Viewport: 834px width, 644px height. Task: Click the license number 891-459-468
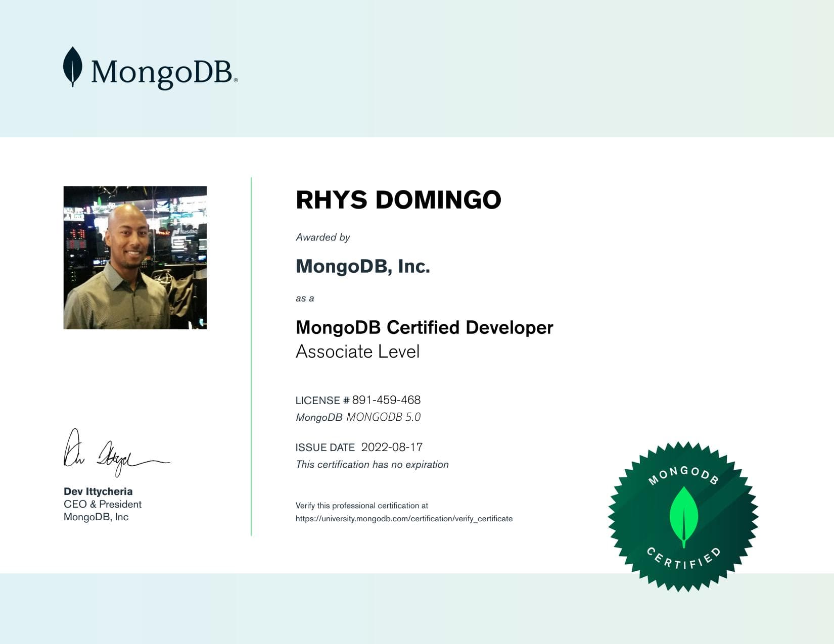[x=387, y=400]
